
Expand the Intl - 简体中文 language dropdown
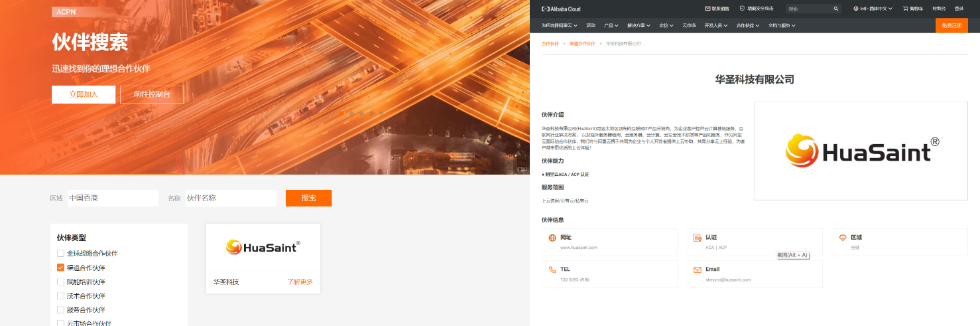[873, 9]
